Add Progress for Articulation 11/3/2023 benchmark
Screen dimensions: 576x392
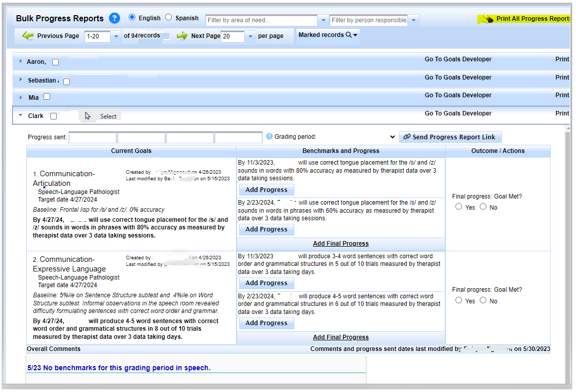tap(266, 189)
